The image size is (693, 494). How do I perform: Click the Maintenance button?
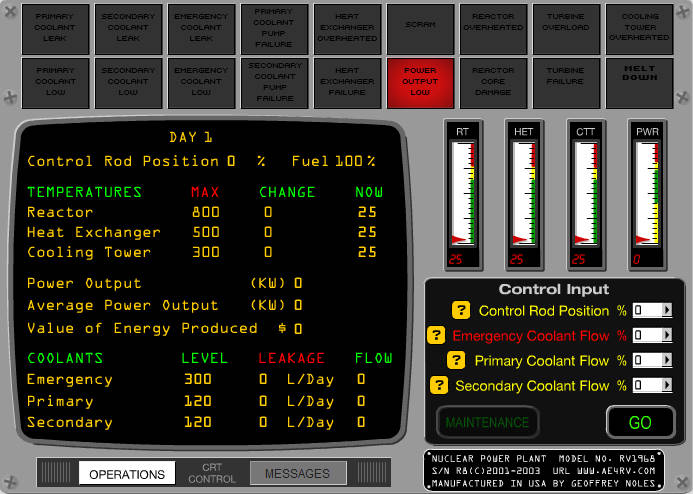point(487,422)
